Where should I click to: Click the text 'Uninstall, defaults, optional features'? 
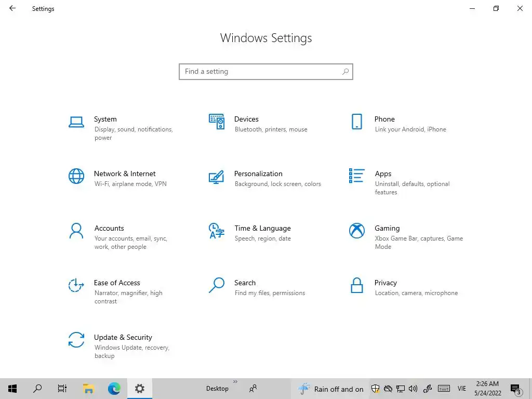coord(412,188)
